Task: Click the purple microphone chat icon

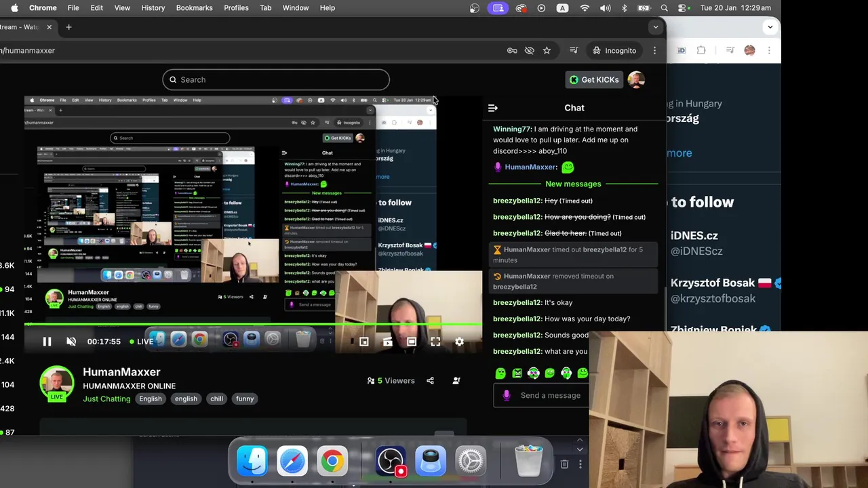Action: (506, 395)
